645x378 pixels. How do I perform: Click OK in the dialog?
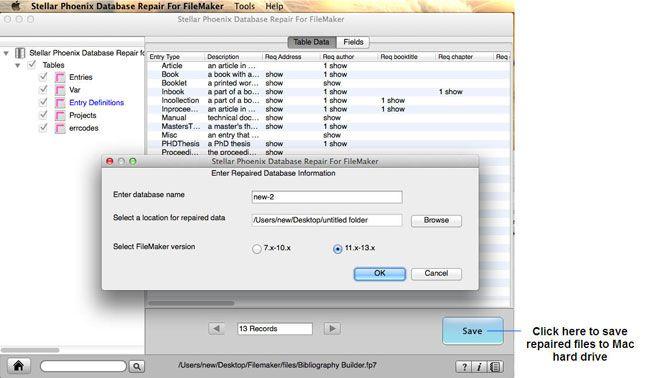click(380, 274)
